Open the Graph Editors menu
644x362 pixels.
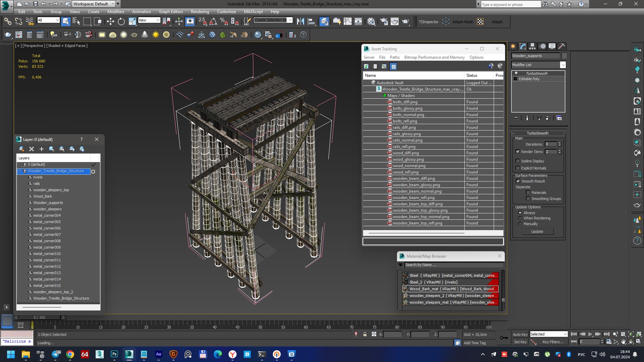(x=171, y=11)
